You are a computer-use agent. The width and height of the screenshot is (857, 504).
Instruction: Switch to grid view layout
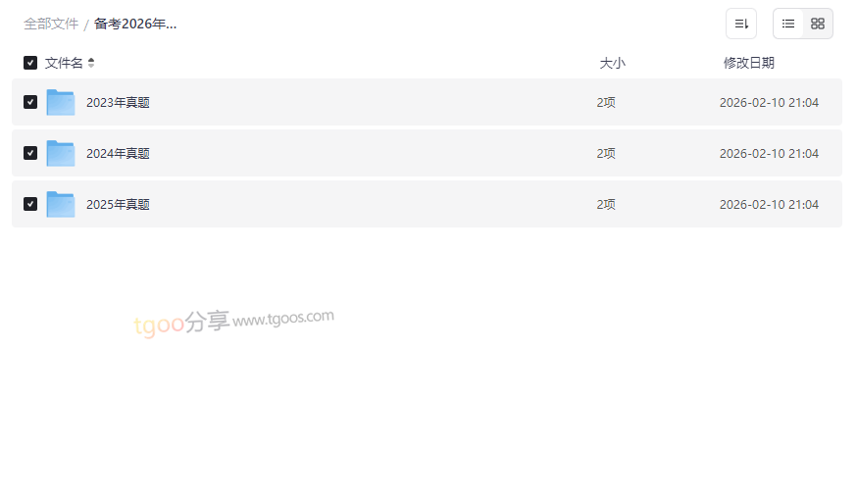(x=818, y=24)
